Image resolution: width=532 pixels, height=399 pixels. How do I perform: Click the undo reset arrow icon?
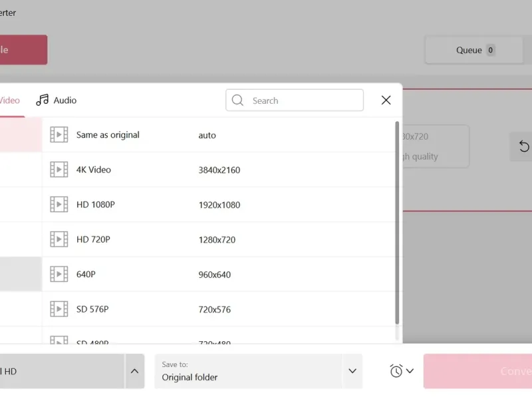click(524, 146)
